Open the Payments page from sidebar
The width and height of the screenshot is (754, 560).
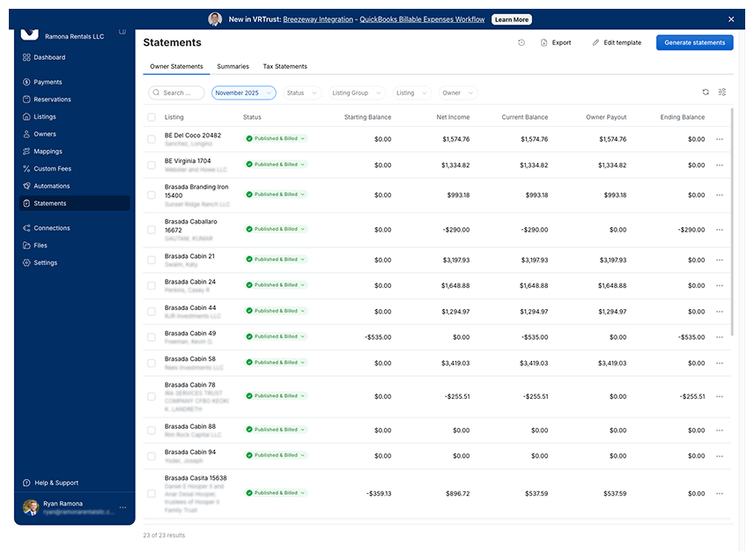[48, 82]
